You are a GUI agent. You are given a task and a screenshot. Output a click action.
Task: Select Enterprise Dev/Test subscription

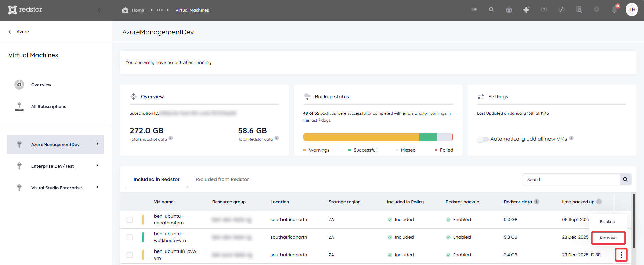point(56,166)
